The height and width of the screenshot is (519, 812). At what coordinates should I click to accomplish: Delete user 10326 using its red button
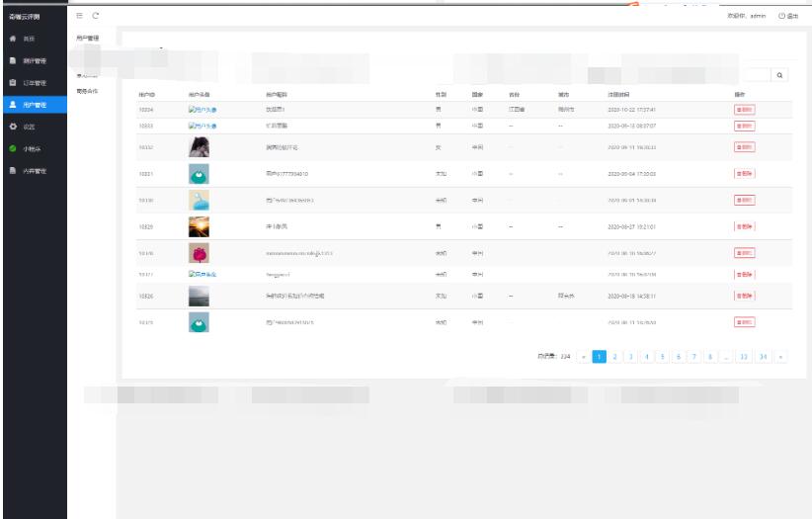click(744, 295)
